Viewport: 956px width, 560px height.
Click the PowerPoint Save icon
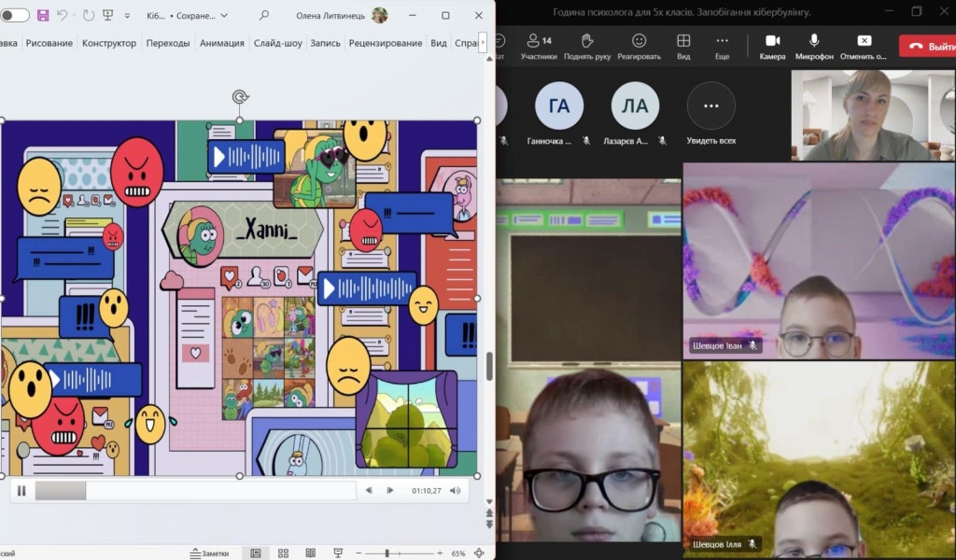(x=43, y=16)
